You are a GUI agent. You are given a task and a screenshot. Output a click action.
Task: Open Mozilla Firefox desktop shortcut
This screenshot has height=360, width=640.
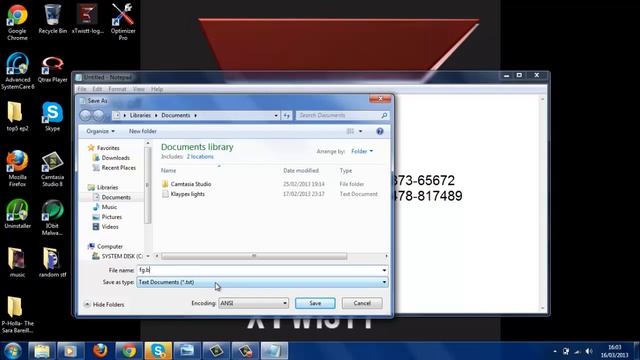pyautogui.click(x=17, y=169)
